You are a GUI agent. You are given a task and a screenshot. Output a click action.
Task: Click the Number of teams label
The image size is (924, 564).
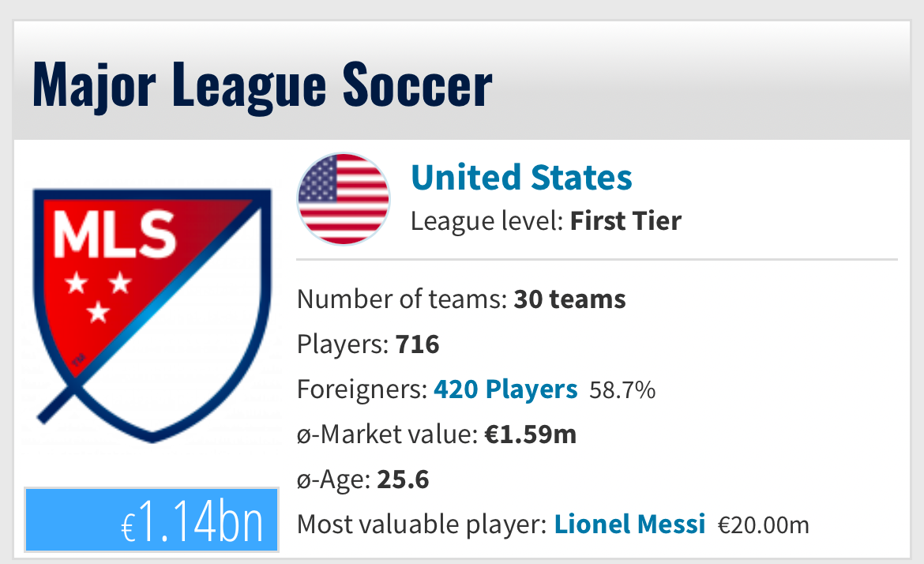402,299
